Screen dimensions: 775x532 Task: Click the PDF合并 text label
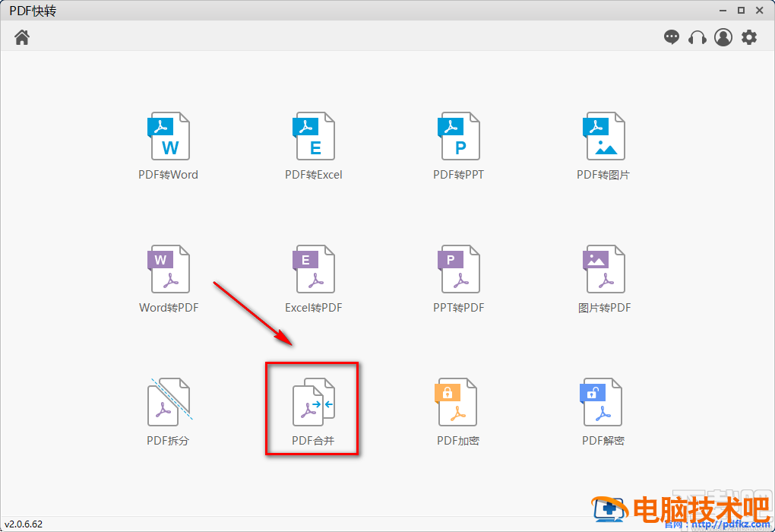coord(313,441)
